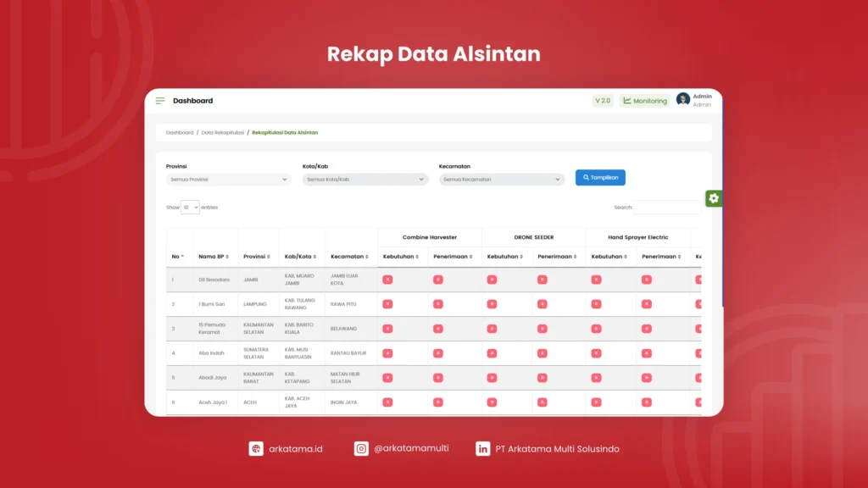
Task: Click the arkatama.id globe icon
Action: (x=256, y=449)
